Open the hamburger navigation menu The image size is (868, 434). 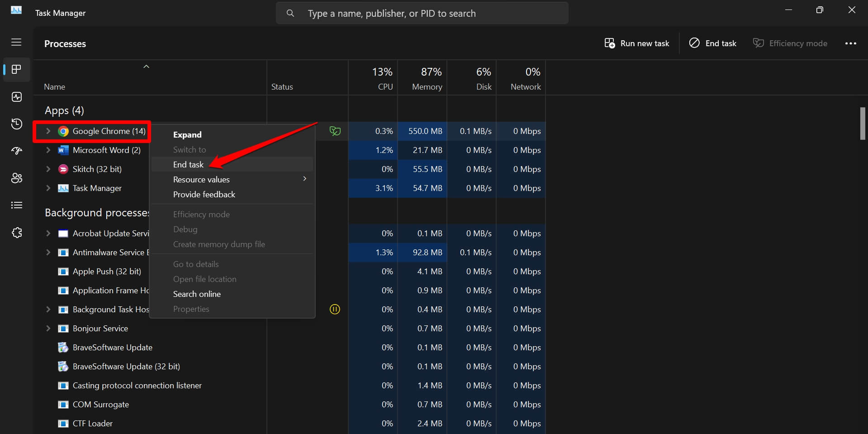(16, 42)
